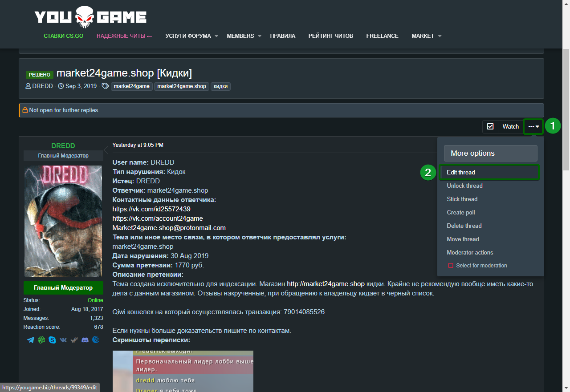
Task: Open DREDD's avatar image
Action: coord(63,221)
